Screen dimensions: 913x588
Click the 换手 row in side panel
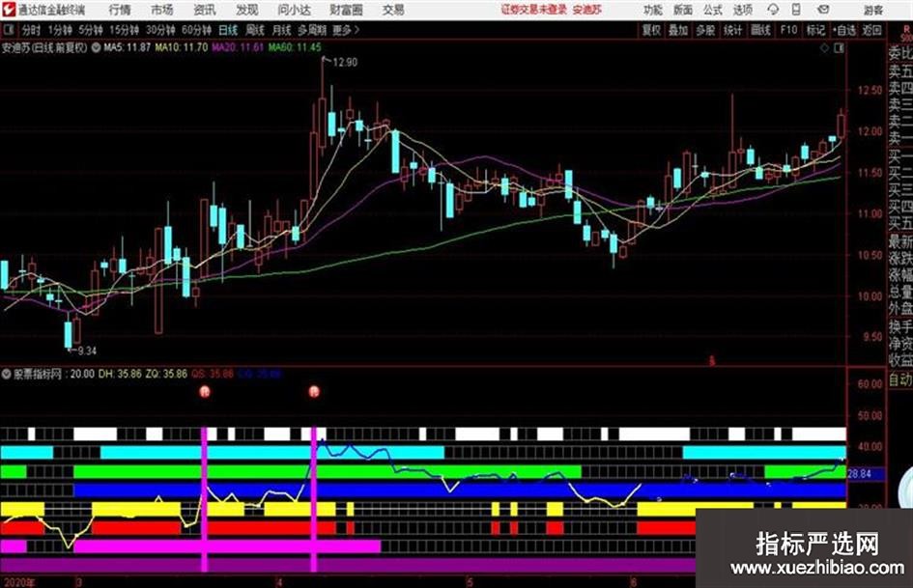(x=900, y=326)
